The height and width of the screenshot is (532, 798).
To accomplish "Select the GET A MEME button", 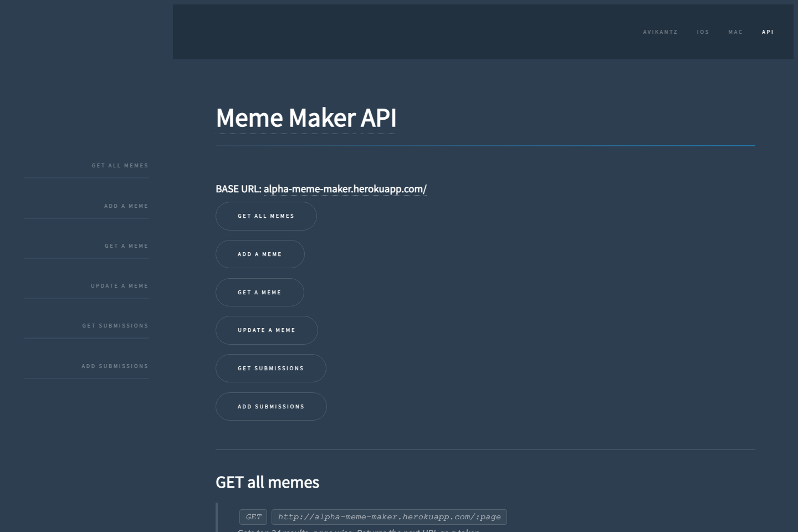I will click(259, 292).
